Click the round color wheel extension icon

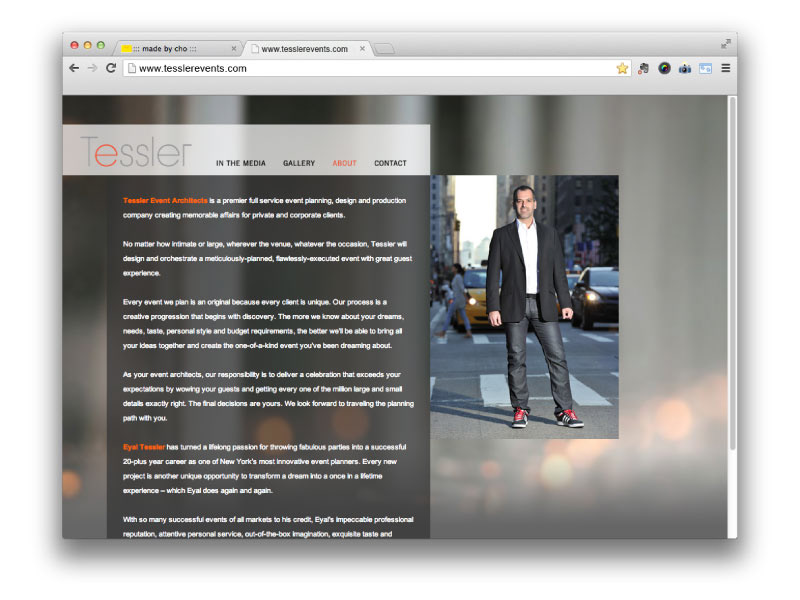(x=664, y=68)
